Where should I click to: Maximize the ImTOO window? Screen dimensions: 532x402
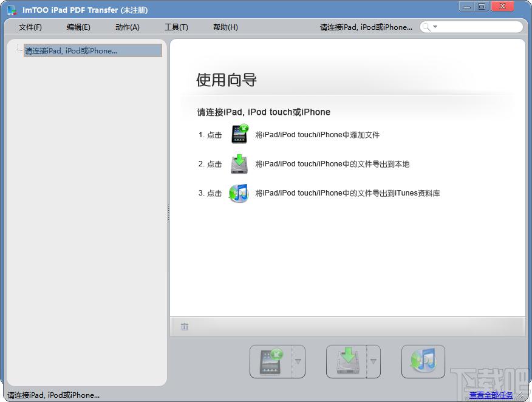coord(482,7)
